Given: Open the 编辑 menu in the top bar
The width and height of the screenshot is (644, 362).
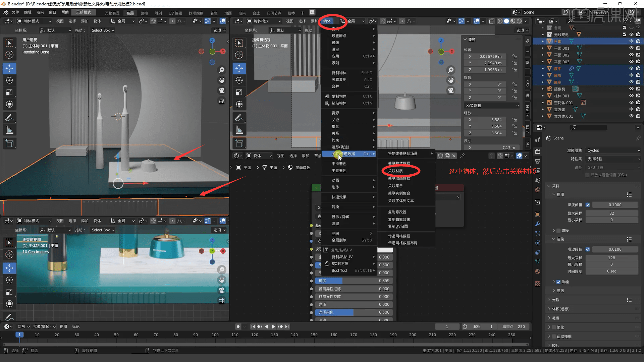Looking at the screenshot, I should point(28,12).
